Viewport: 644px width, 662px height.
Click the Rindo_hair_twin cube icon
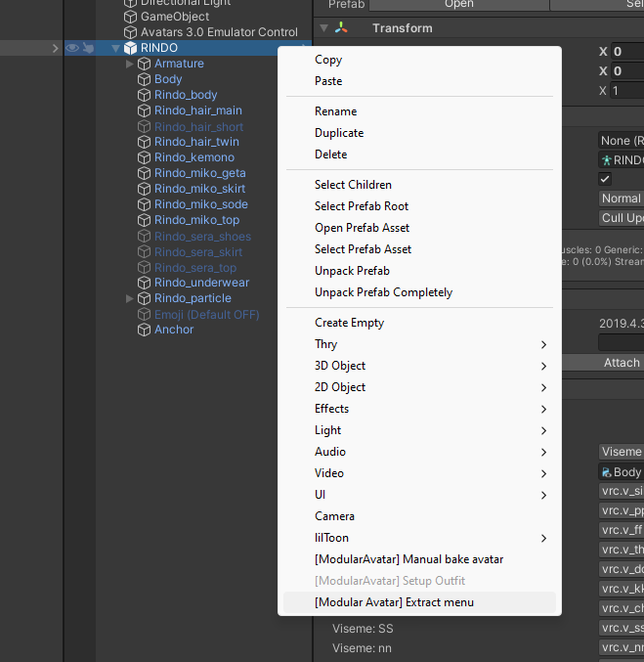pyautogui.click(x=144, y=142)
